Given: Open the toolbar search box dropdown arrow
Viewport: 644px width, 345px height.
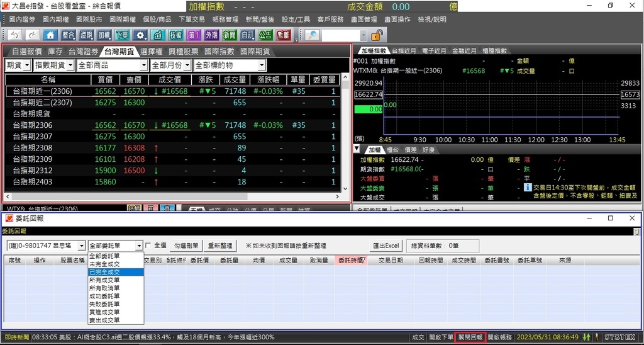Looking at the screenshot, I should point(364,36).
